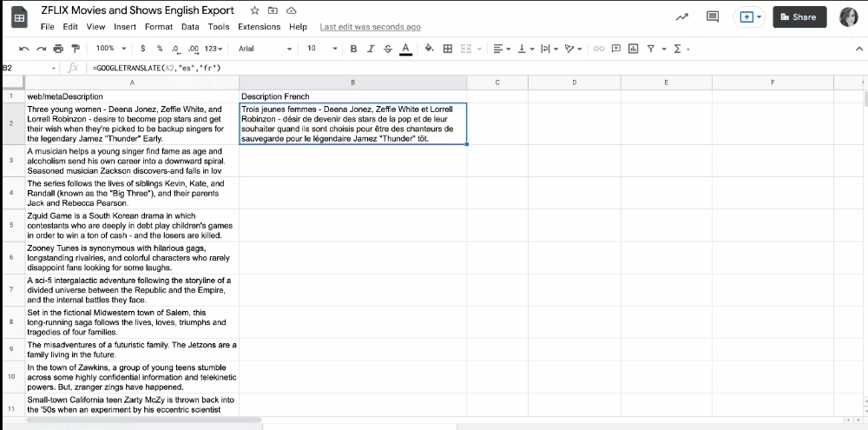Select the cell 'Description French'
868x430 pixels.
[x=353, y=96]
